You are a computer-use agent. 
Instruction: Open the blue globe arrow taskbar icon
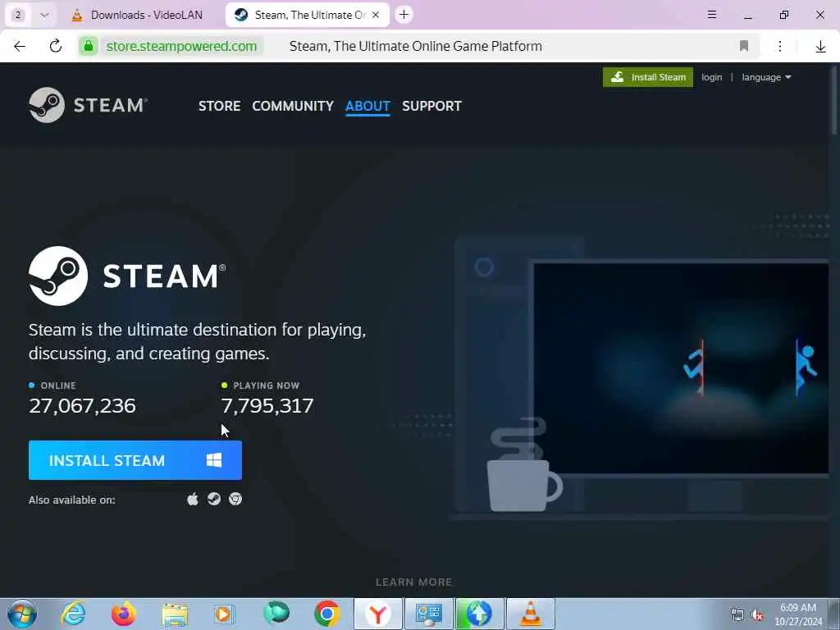[479, 614]
